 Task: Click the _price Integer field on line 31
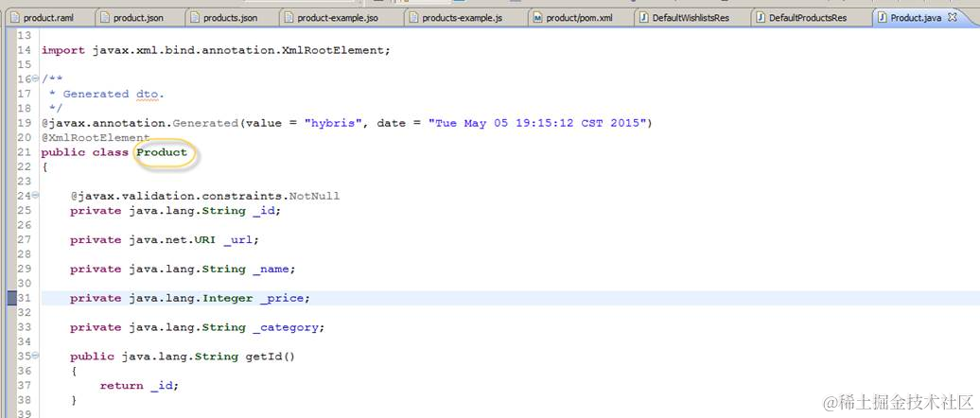pos(190,298)
